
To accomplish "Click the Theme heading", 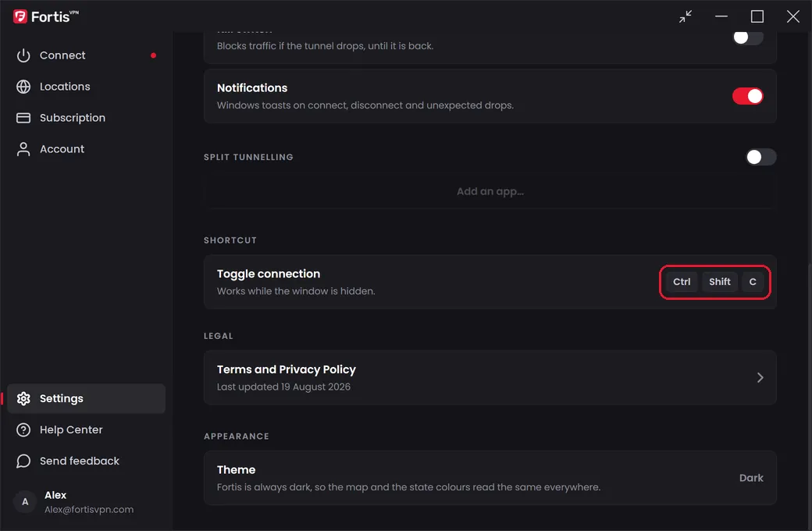I will point(236,470).
